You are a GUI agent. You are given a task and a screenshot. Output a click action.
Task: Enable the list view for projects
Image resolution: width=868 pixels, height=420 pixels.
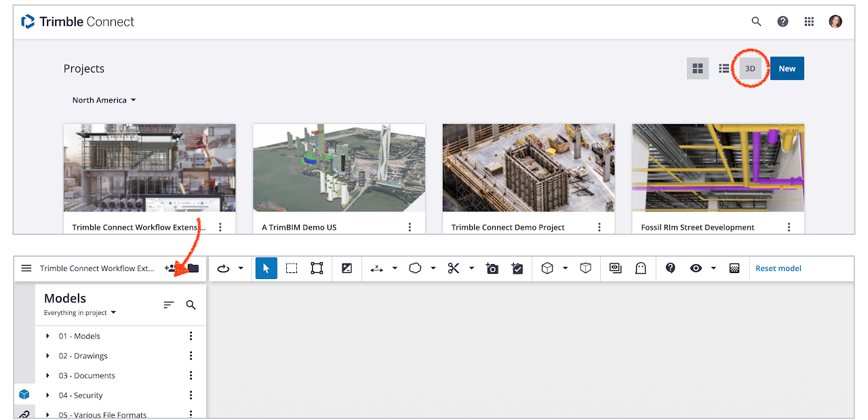[x=724, y=68]
